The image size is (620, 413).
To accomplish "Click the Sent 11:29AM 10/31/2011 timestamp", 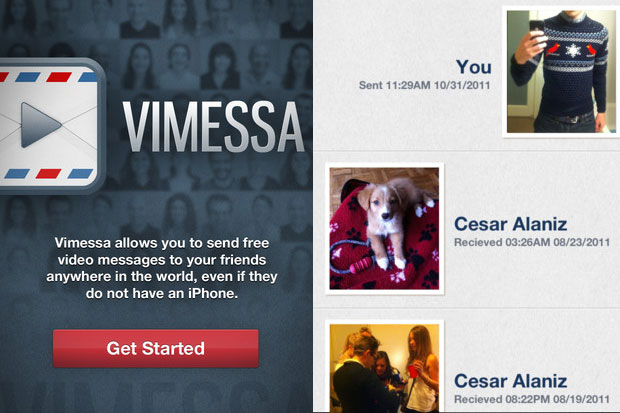I will (x=424, y=85).
